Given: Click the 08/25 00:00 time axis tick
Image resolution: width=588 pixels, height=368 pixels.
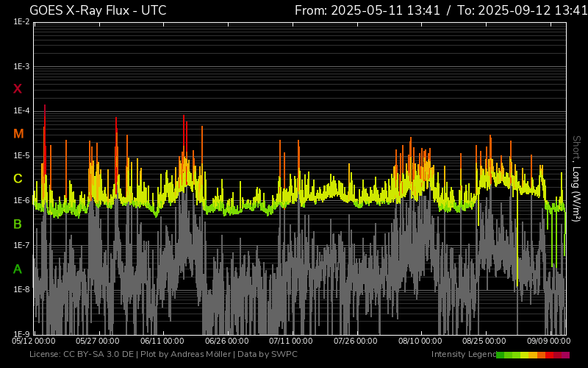Looking at the screenshot, I should pyautogui.click(x=484, y=342).
